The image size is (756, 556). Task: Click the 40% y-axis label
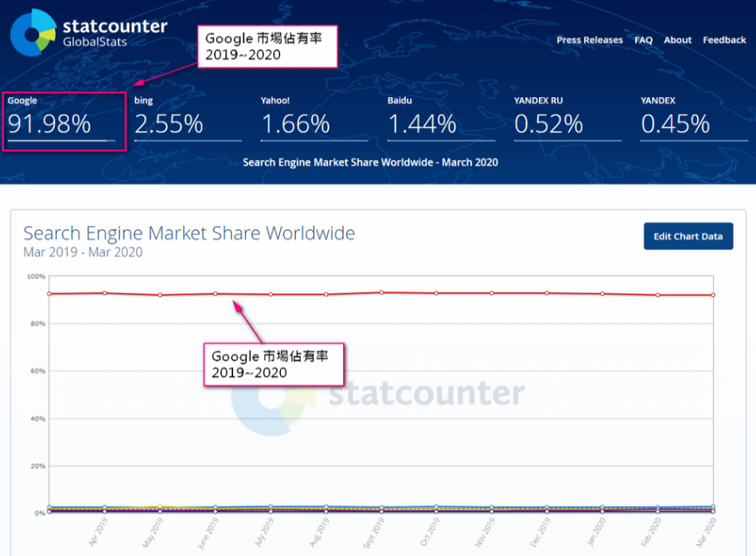pos(38,418)
